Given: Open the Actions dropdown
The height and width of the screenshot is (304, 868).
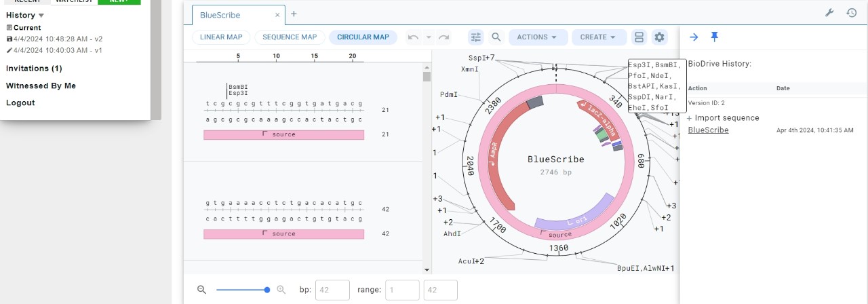Looking at the screenshot, I should (x=537, y=37).
